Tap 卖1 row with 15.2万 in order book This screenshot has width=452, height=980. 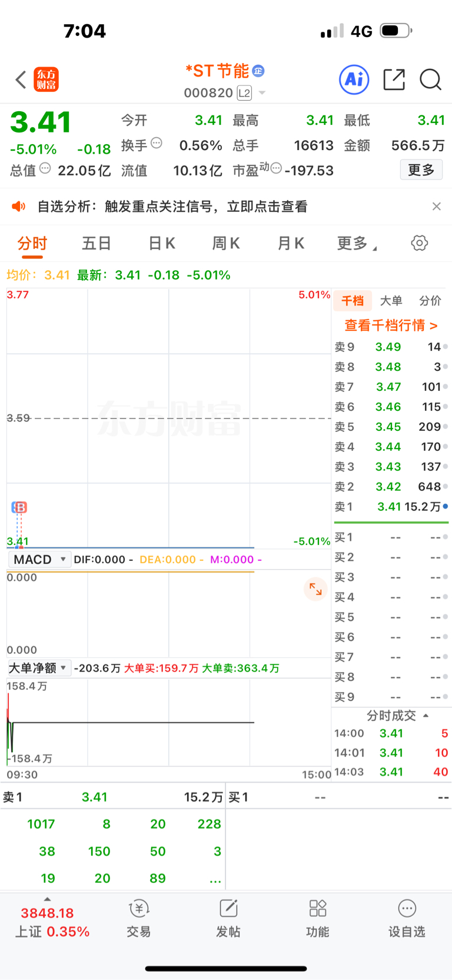tap(391, 507)
